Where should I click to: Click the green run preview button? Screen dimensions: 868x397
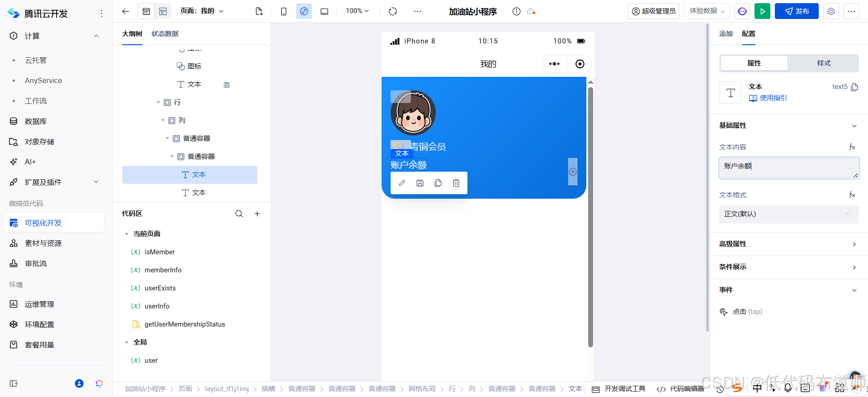coord(762,11)
